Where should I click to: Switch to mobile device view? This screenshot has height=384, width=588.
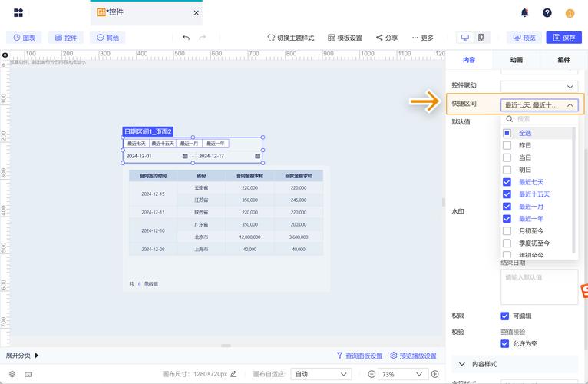click(x=481, y=38)
